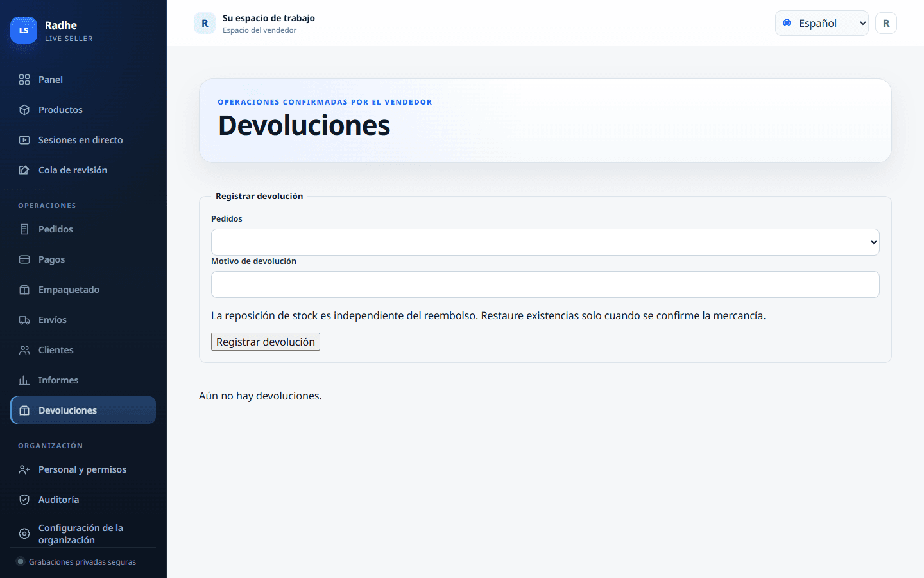This screenshot has height=578, width=924.
Task: Click the Clientes people icon
Action: click(x=24, y=350)
